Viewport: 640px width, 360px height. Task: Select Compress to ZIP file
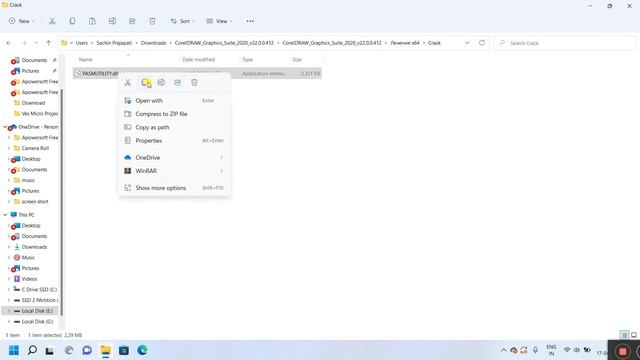[x=174, y=114]
